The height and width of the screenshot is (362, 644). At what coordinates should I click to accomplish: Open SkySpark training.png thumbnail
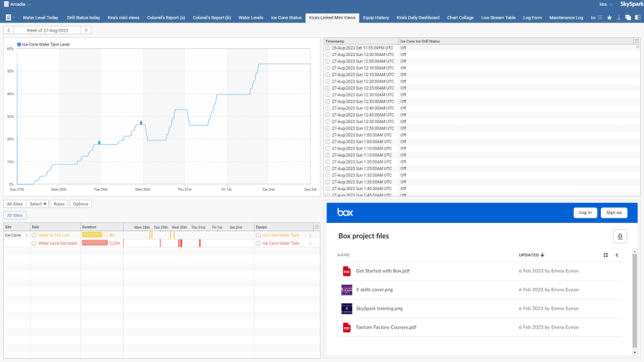(x=346, y=309)
